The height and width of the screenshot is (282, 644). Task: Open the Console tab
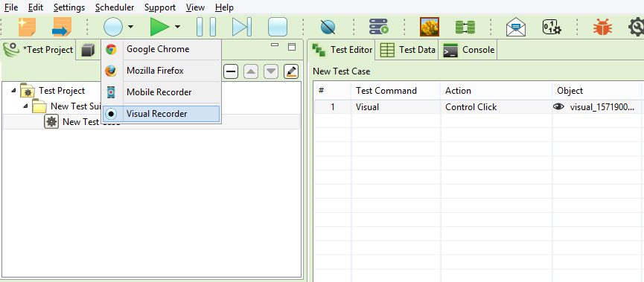click(x=468, y=50)
